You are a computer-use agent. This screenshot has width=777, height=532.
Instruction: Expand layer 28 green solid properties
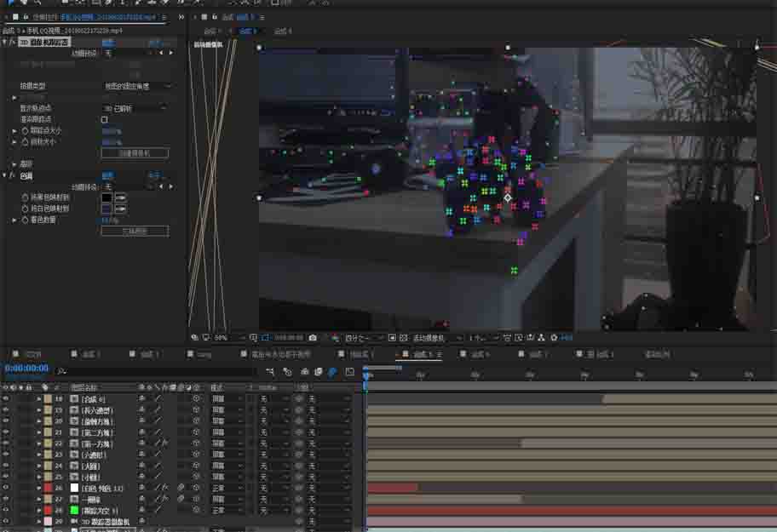coord(38,510)
